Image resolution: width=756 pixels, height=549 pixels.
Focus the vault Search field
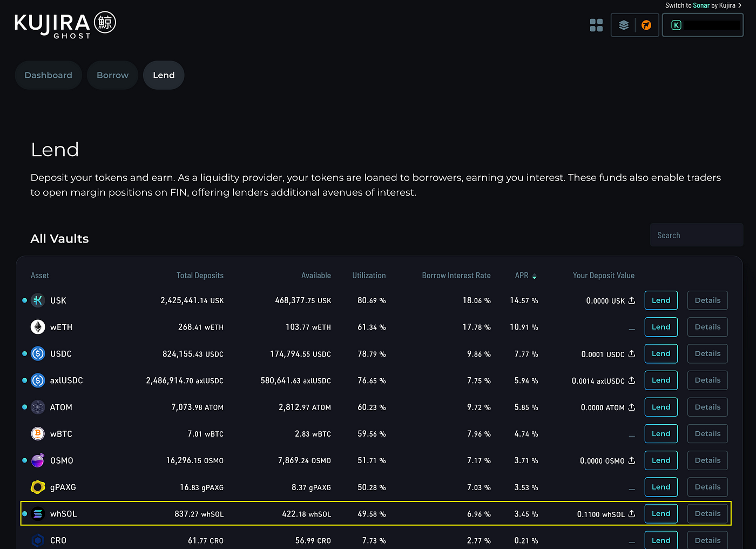697,235
